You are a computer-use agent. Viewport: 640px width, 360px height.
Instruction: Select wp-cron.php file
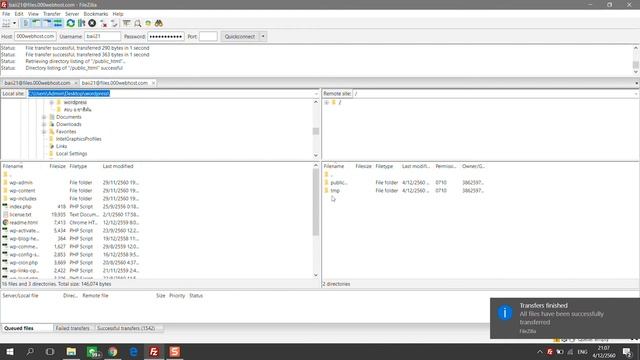(x=24, y=262)
